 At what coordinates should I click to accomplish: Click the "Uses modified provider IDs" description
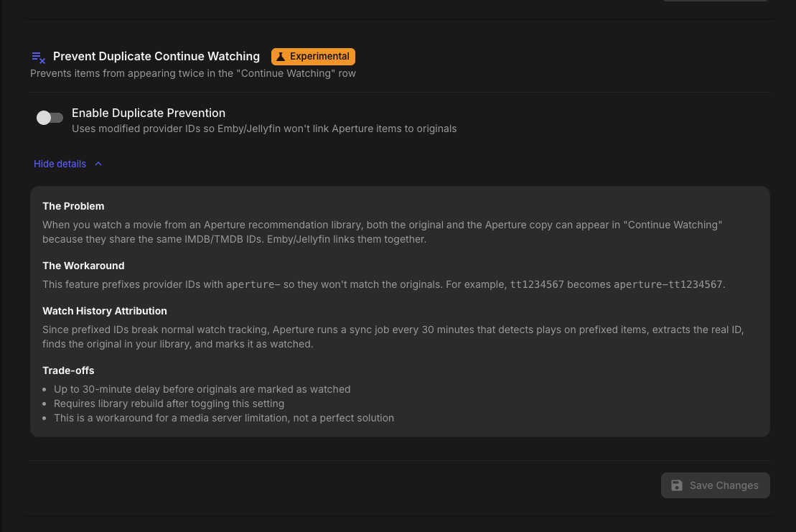(264, 129)
